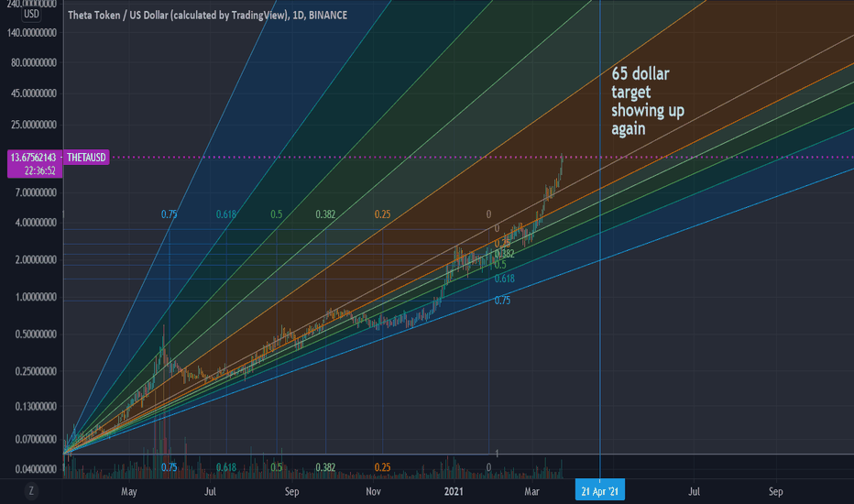854x504 pixels.
Task: Select the 21 Apr '21 date marker
Action: (599, 491)
